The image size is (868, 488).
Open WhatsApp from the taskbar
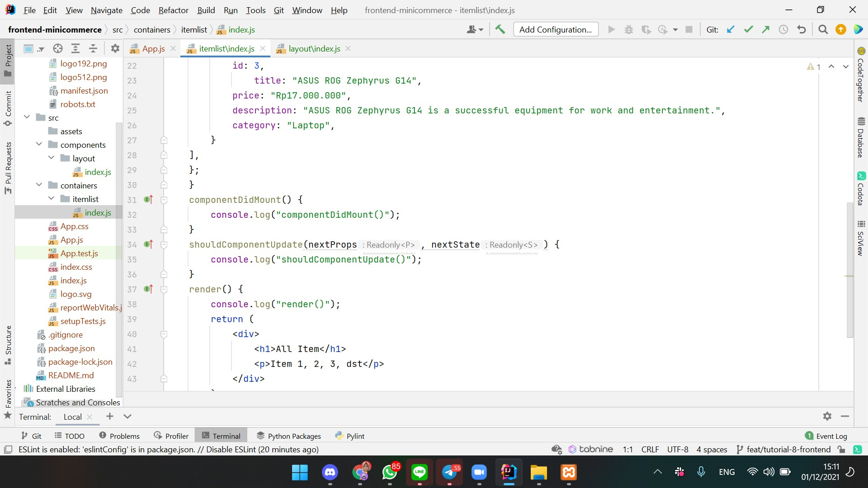(390, 473)
